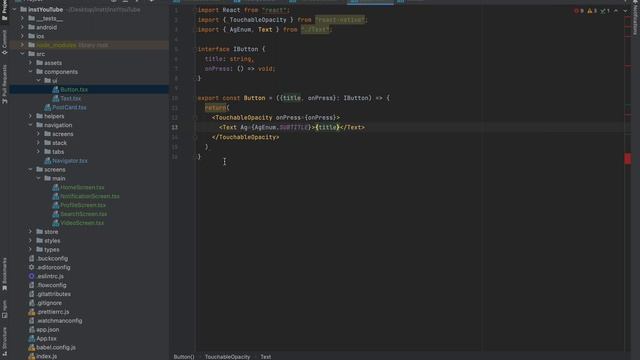Image resolution: width=640 pixels, height=360 pixels.
Task: Expand the ios folder
Action: 22,36
